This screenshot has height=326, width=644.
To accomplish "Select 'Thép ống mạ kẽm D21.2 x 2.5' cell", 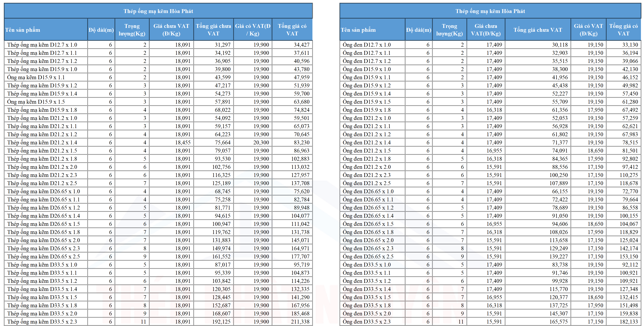I will tap(42, 183).
